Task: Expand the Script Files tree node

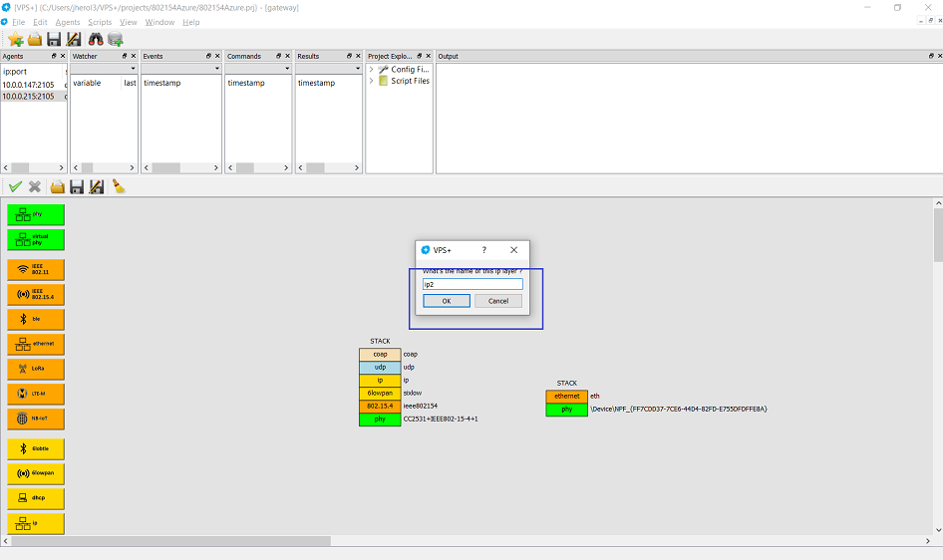Action: [372, 81]
